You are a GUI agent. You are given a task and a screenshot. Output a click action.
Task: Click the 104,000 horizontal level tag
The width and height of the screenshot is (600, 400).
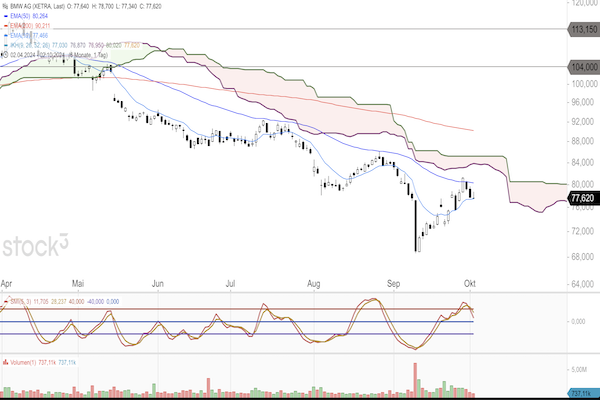point(583,67)
